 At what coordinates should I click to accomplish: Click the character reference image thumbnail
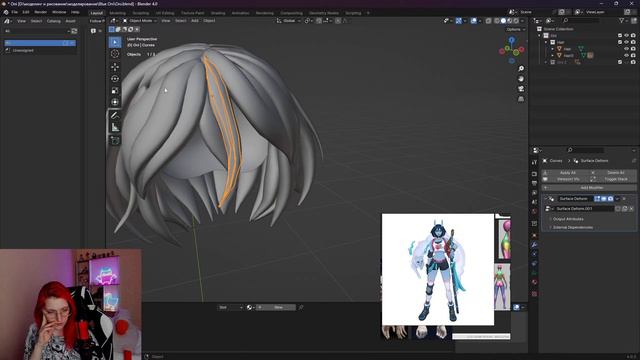tap(438, 269)
